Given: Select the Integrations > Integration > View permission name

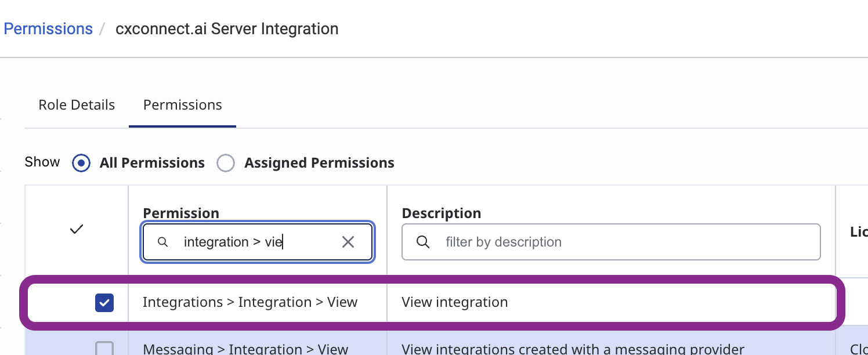Looking at the screenshot, I should tap(250, 303).
